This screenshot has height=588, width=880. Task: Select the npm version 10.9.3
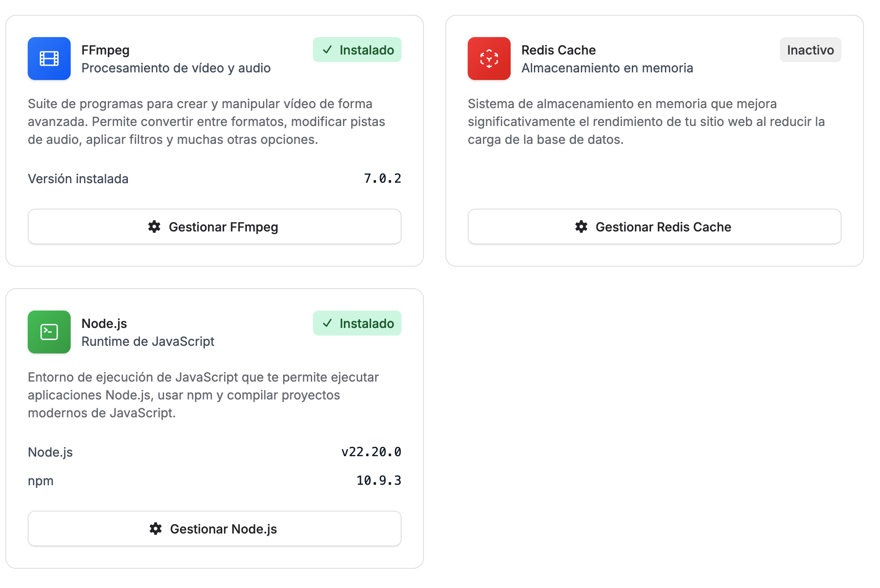click(x=378, y=480)
